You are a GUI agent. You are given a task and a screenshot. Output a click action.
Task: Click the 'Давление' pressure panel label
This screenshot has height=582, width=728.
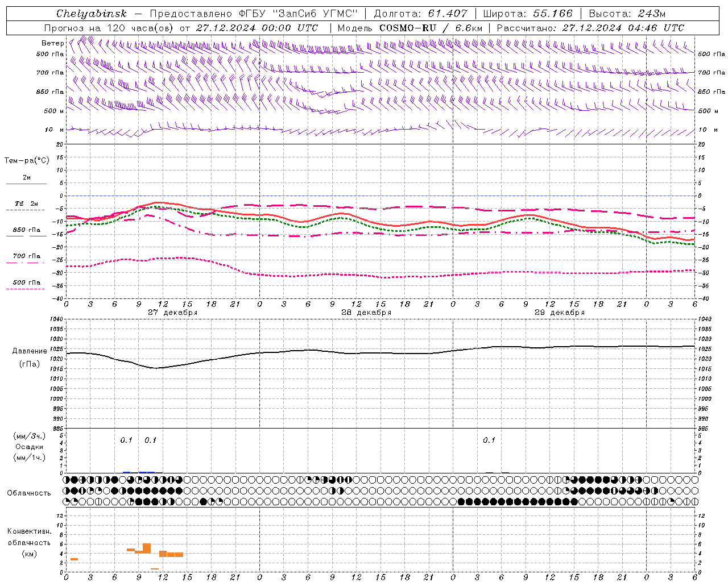click(x=30, y=351)
